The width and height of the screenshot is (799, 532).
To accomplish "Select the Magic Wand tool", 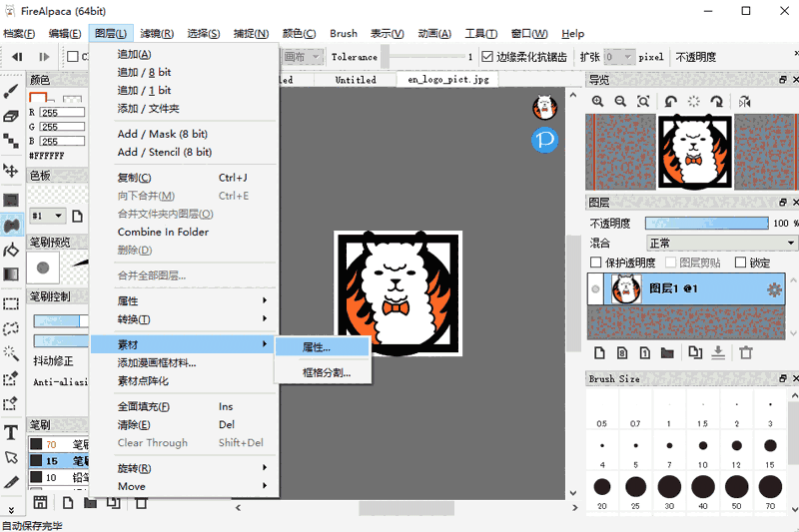I will coord(11,352).
